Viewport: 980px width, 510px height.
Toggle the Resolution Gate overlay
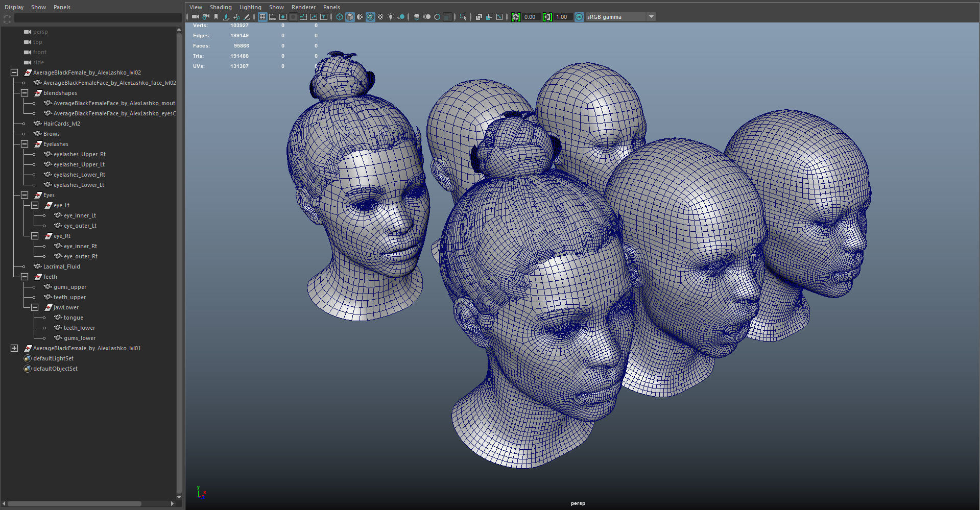pos(283,17)
